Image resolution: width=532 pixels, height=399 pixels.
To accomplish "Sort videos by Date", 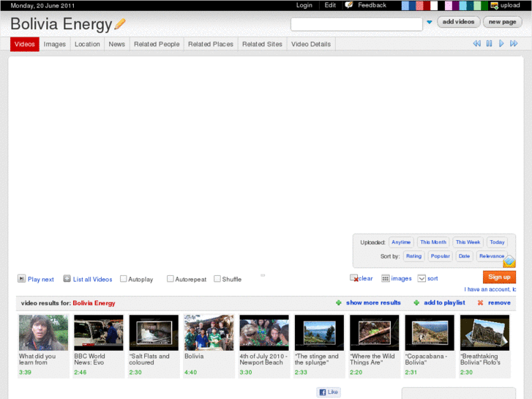I will click(x=464, y=256).
